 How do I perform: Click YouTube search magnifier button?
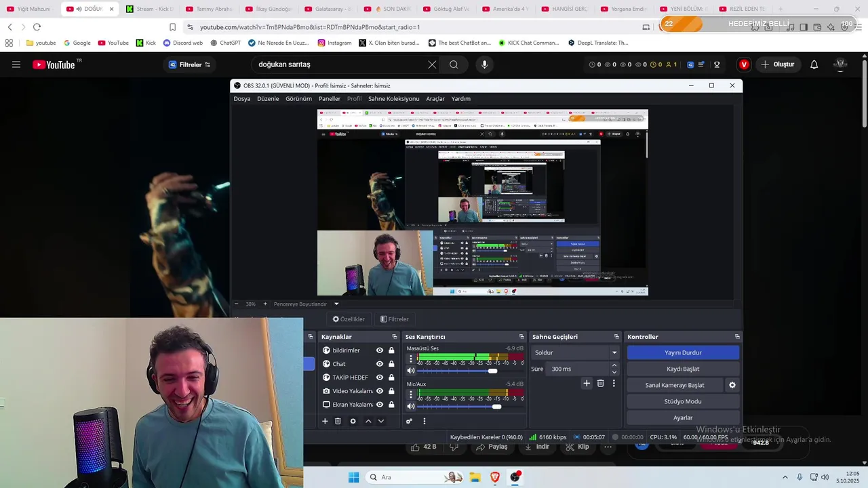[454, 64]
